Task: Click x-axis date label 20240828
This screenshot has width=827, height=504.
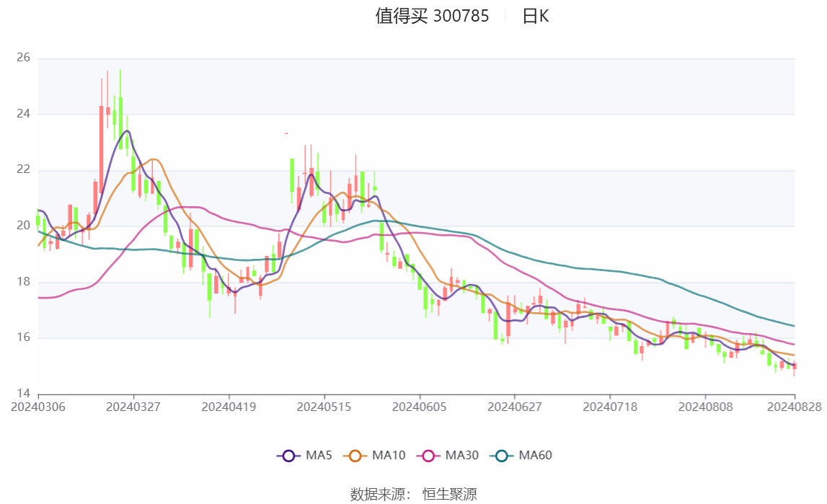Action: (x=795, y=407)
